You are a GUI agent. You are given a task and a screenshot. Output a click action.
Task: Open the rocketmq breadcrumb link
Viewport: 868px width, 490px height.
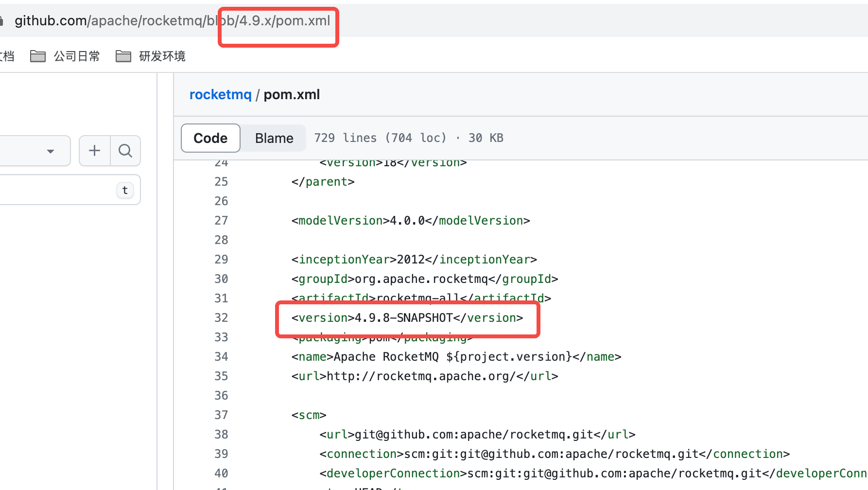pos(221,94)
